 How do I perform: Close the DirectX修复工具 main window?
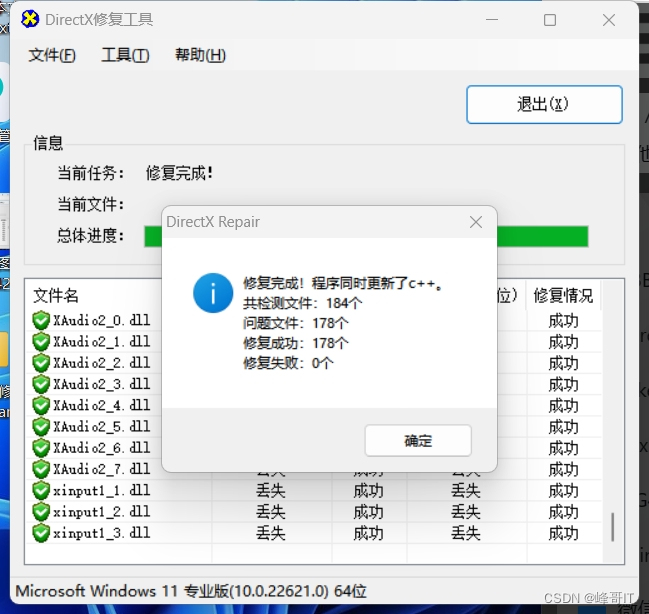point(609,19)
